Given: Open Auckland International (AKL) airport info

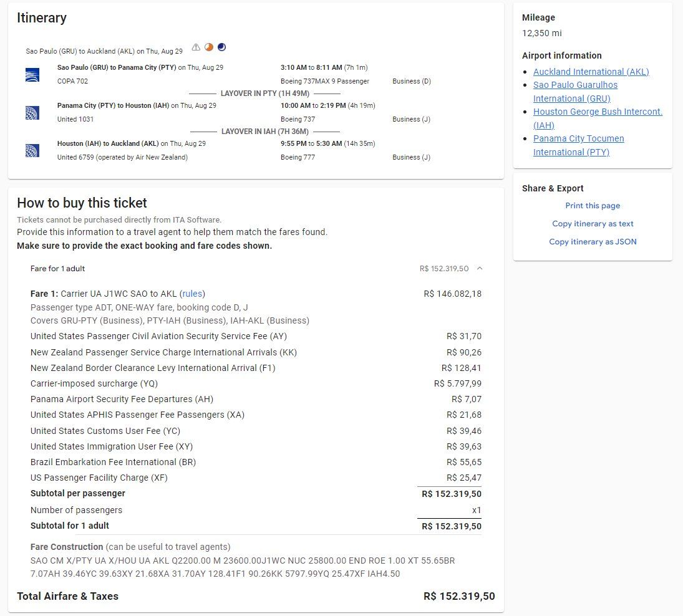Looking at the screenshot, I should point(591,72).
